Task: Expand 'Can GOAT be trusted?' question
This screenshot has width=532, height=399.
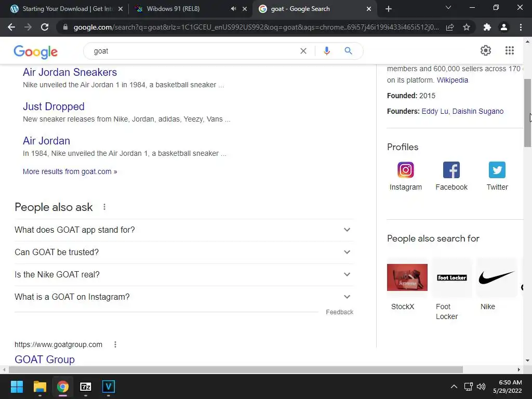Action: [184, 252]
